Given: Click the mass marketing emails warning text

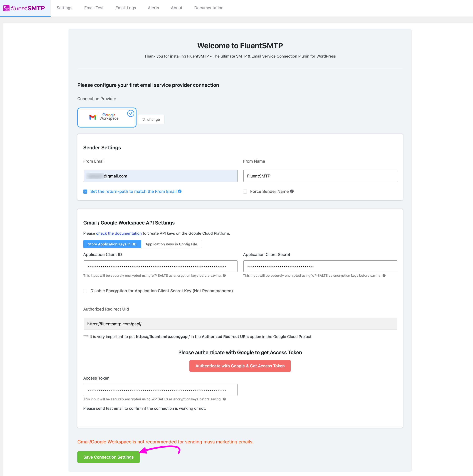Looking at the screenshot, I should tap(165, 442).
